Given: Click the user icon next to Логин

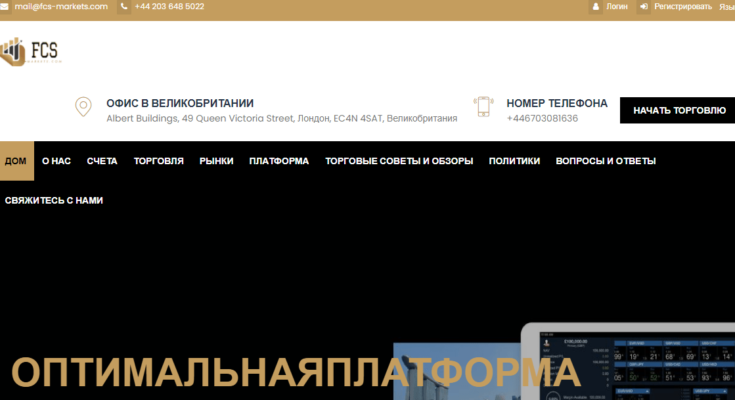Looking at the screenshot, I should tap(596, 7).
